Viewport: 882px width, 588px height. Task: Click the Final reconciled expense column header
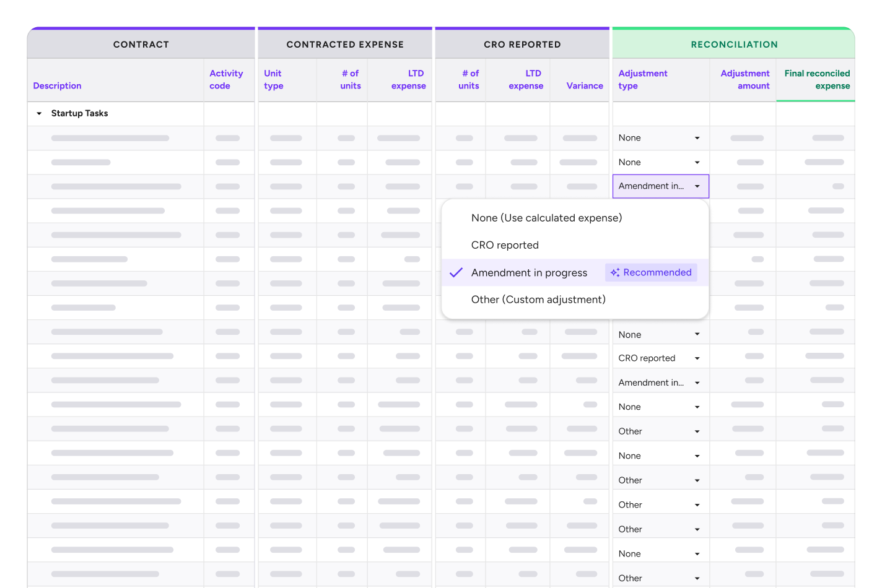[816, 80]
